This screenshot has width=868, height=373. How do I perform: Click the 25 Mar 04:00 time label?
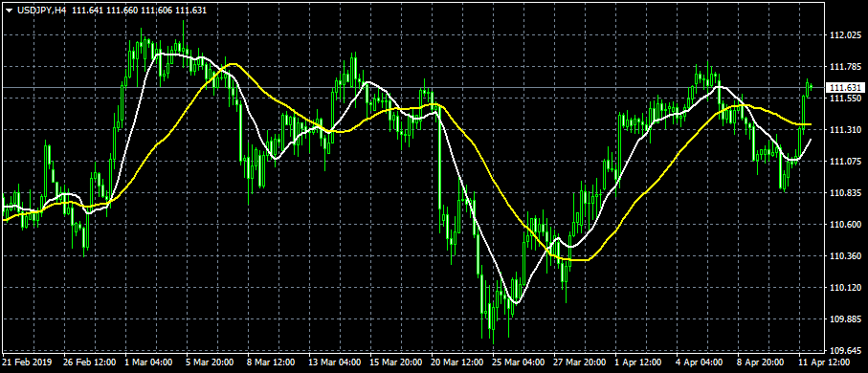tap(519, 362)
